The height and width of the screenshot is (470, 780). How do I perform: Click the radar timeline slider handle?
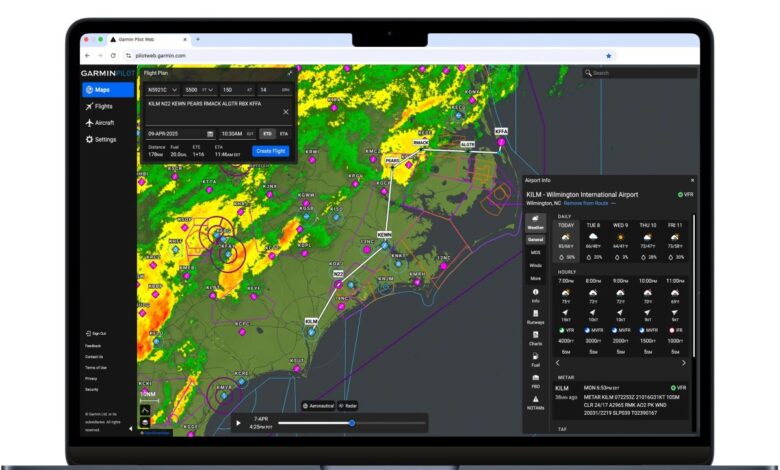(352, 423)
